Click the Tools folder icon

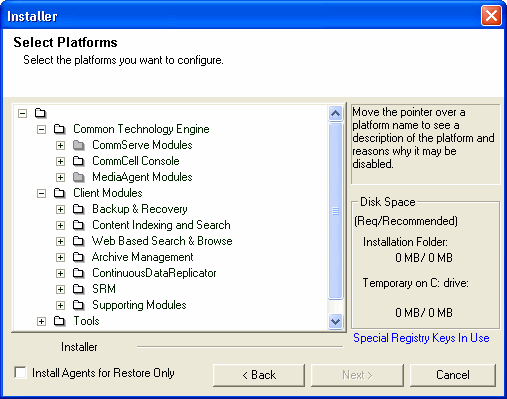coord(60,321)
